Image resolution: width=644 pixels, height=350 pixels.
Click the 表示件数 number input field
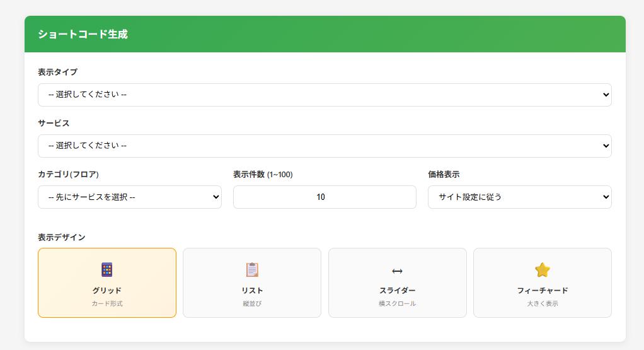[x=325, y=197]
